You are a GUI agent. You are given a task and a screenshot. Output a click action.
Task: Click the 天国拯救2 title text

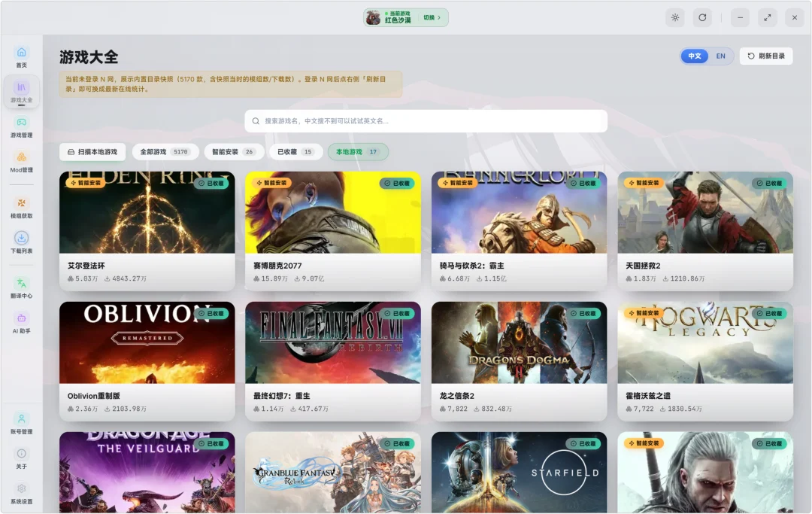[643, 266]
